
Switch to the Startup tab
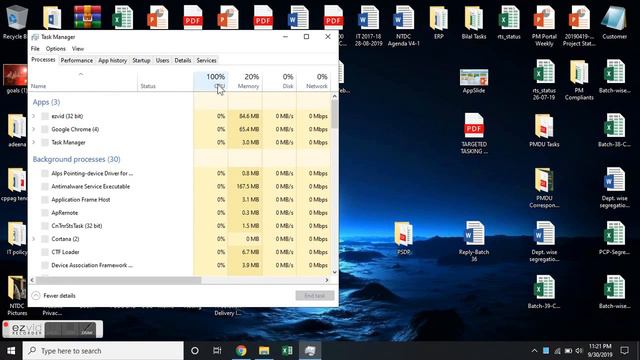tap(141, 60)
